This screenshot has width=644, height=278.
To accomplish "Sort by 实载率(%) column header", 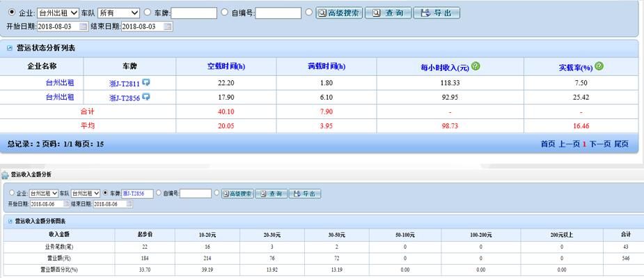I will [x=575, y=67].
